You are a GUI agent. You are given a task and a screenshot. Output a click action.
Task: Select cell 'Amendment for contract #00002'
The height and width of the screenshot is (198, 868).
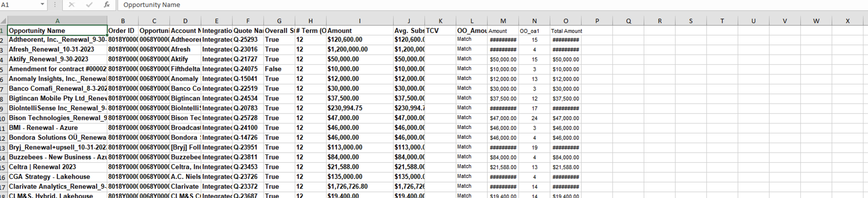pos(57,69)
